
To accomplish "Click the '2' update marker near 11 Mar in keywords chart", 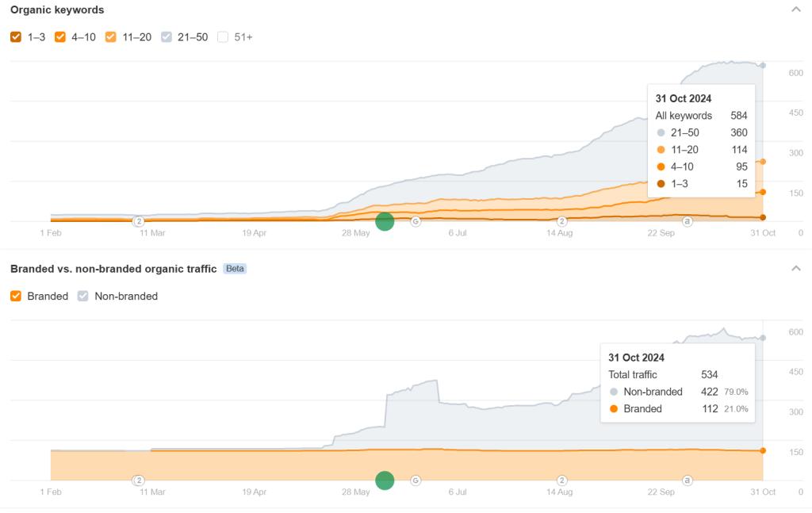I will tap(138, 221).
